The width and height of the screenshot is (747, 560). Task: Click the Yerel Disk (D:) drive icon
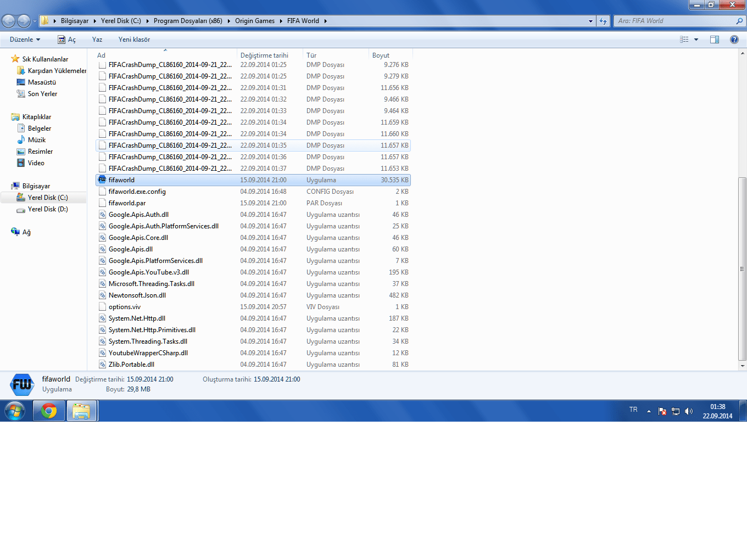point(21,209)
